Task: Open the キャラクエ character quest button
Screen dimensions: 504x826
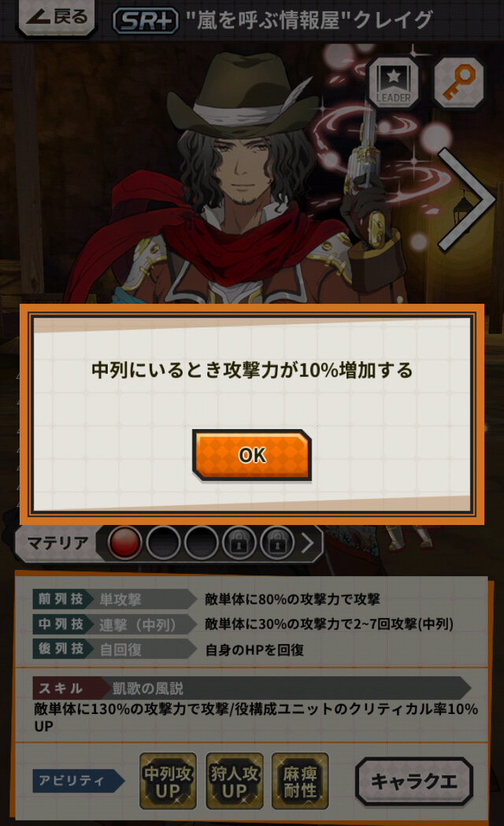Action: click(414, 781)
